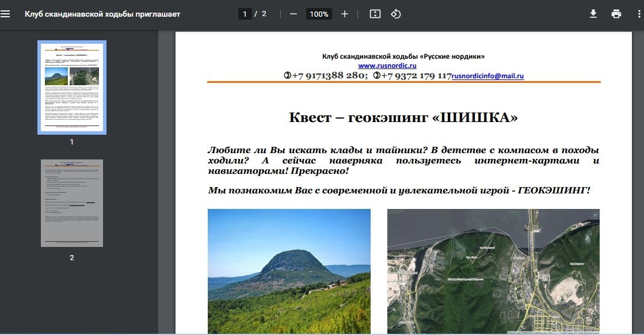Click the fit to page icon
644x335 pixels.
[375, 14]
